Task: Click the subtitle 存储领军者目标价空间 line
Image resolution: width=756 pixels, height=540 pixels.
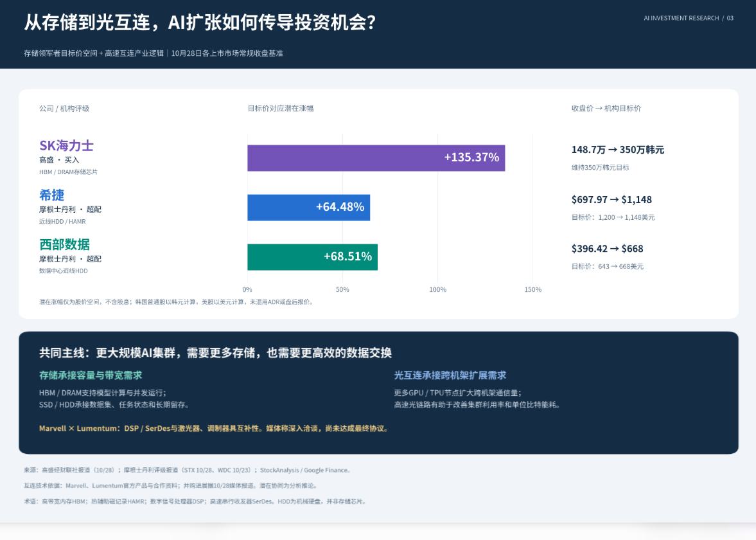Action: click(154, 53)
